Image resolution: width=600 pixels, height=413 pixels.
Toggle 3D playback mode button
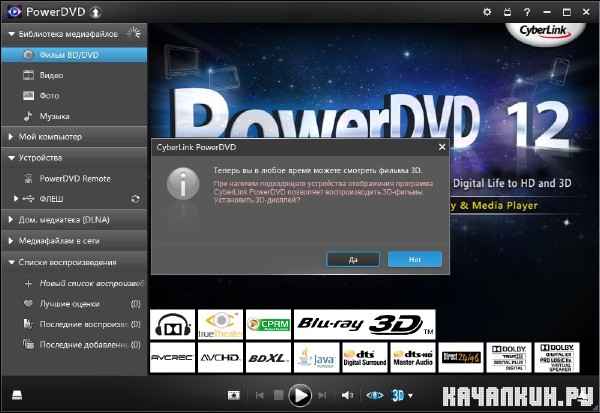coord(398,395)
